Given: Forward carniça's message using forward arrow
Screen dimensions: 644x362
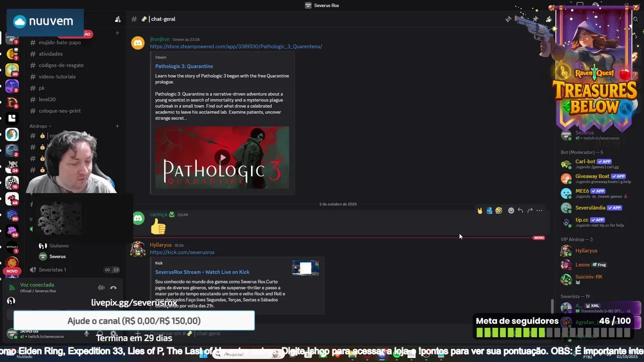Looking at the screenshot, I should pos(530,211).
